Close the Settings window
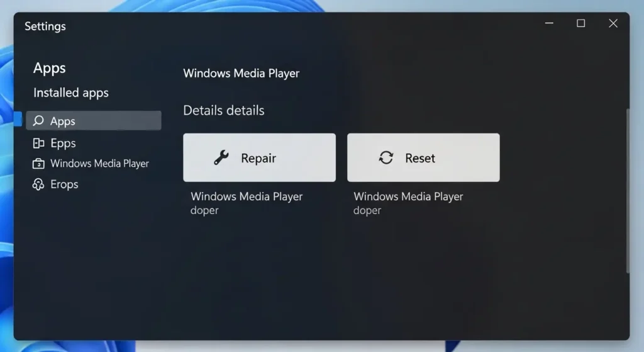Viewport: 644px width, 352px height. click(x=613, y=23)
